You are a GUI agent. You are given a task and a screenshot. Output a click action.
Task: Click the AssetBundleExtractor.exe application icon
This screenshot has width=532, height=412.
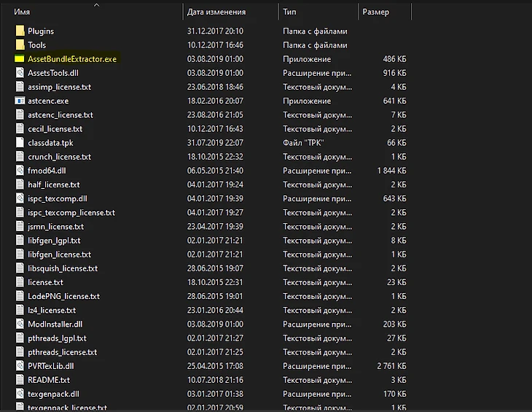click(20, 59)
